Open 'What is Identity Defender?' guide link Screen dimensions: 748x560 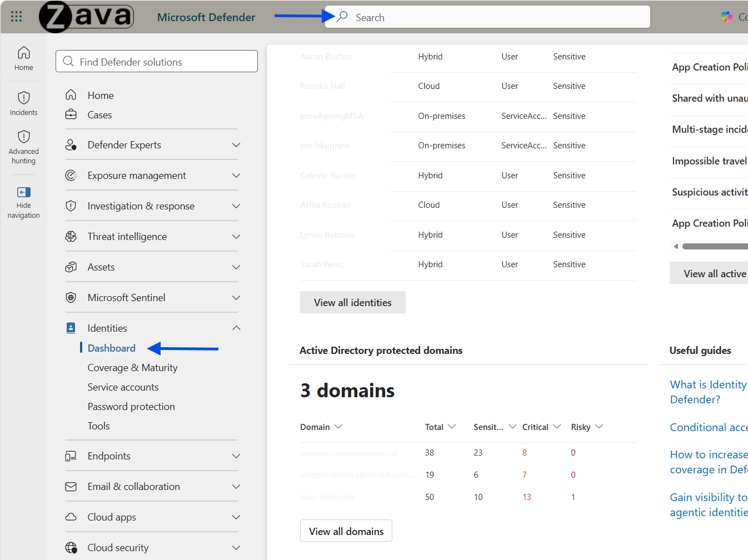pos(709,392)
